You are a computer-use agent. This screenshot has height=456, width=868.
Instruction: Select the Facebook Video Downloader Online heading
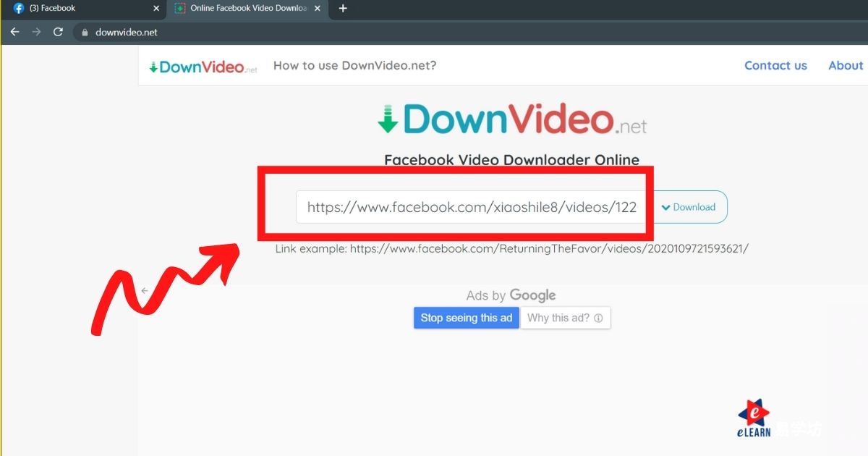click(511, 160)
